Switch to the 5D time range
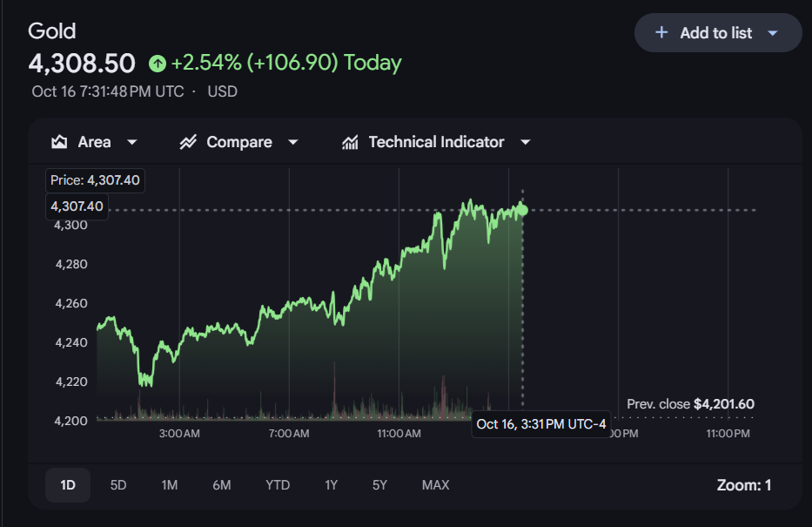Screen dimensions: 812x527 118,485
